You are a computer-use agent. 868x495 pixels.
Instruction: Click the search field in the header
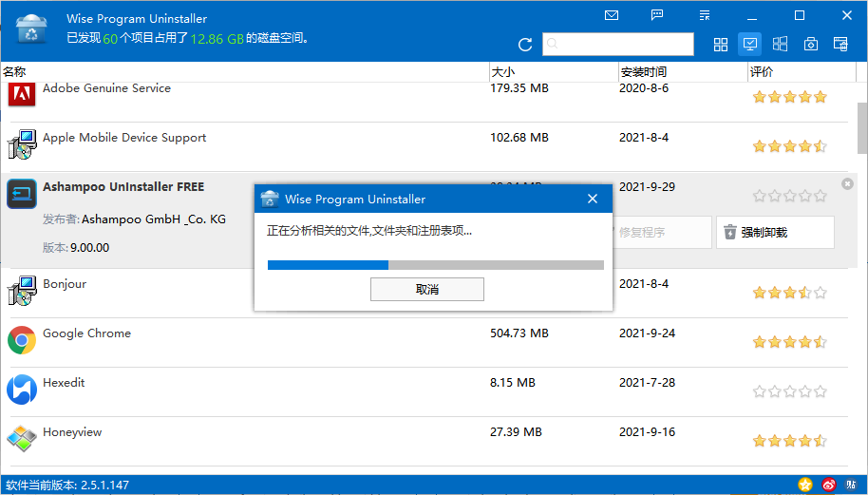click(x=618, y=44)
